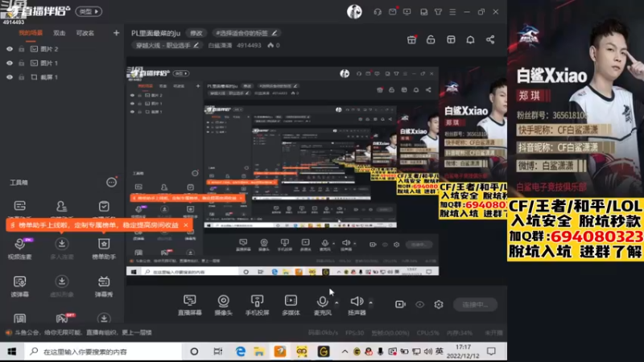Add the 摄像头 camera source
Screen dimensions: 644x362
tap(224, 305)
